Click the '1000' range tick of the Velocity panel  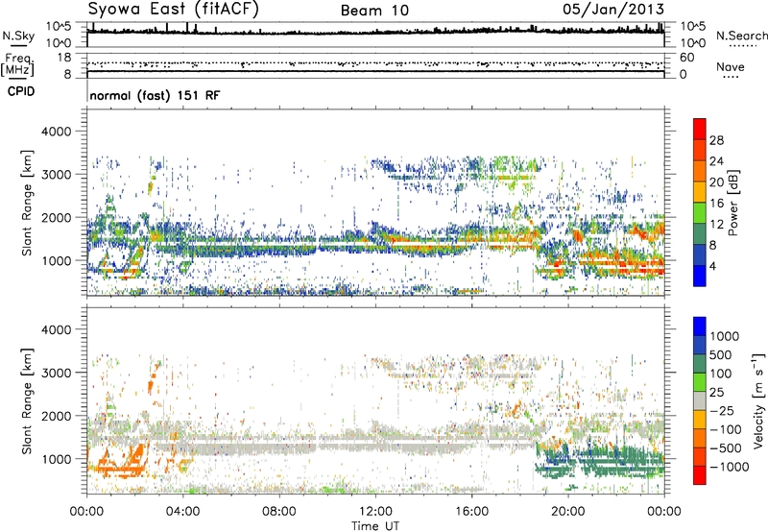click(x=56, y=459)
